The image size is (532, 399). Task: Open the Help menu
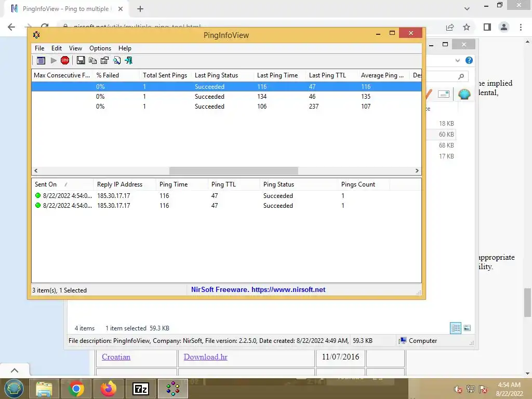pos(125,48)
